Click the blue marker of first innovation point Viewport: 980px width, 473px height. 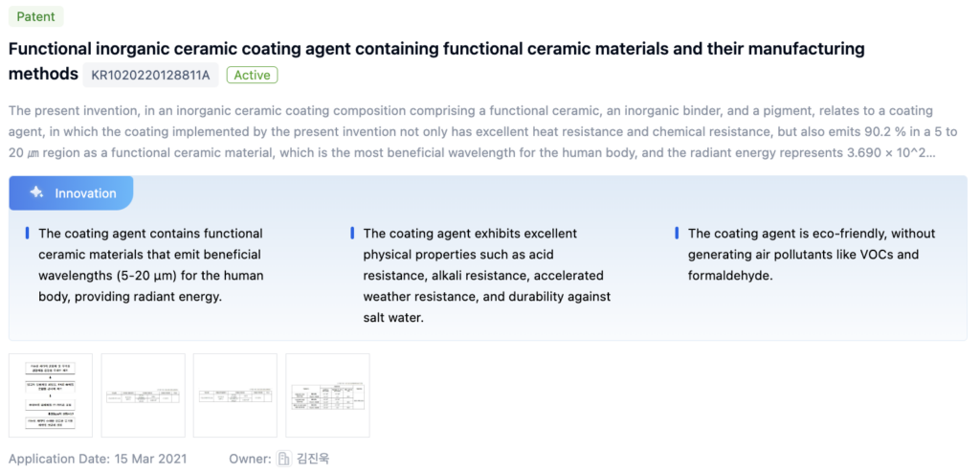pyautogui.click(x=27, y=233)
